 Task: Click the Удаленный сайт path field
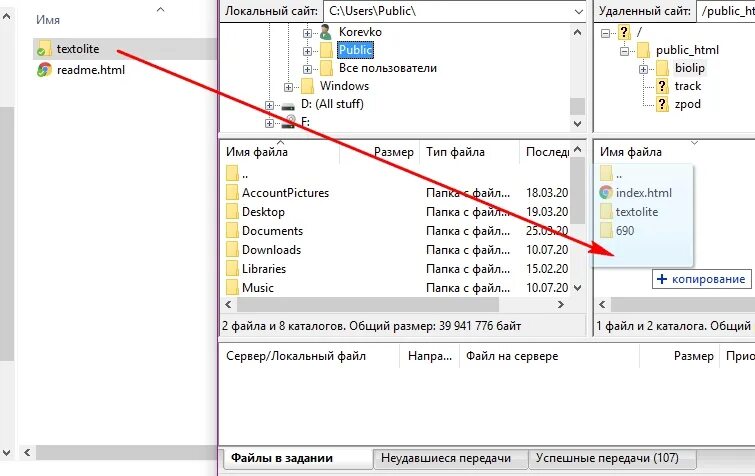(726, 11)
